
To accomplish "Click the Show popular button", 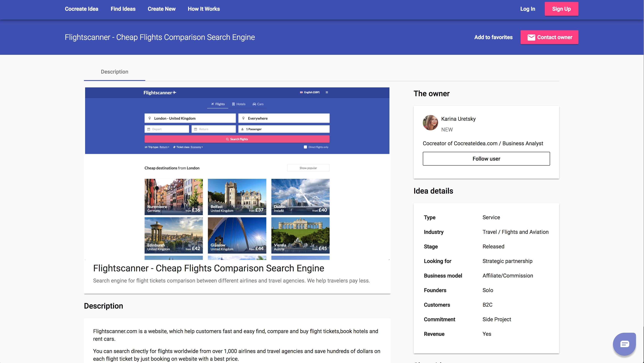I will coord(308,168).
